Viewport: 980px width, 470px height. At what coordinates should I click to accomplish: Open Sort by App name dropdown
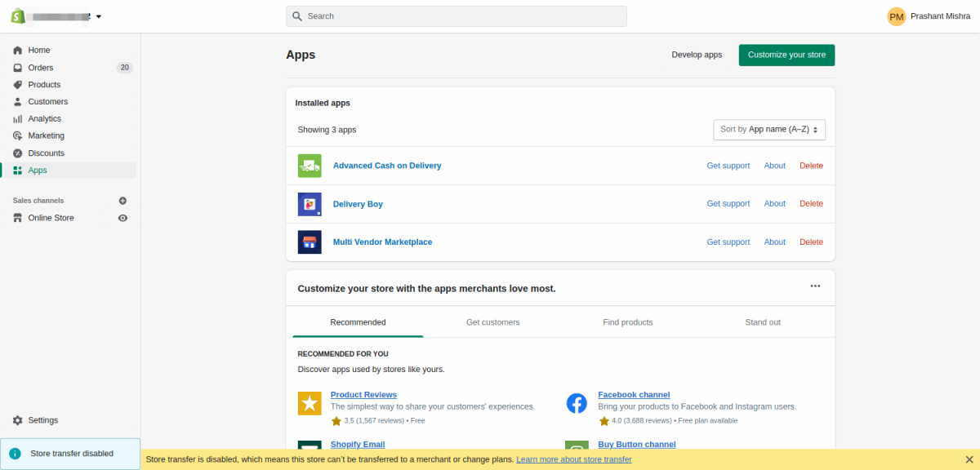769,130
